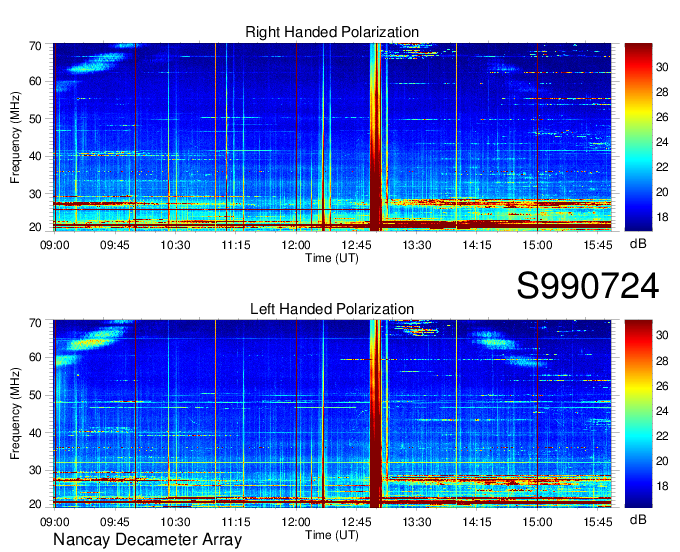Click the 18 dB tick on Left Handed colorbar

pos(662,486)
